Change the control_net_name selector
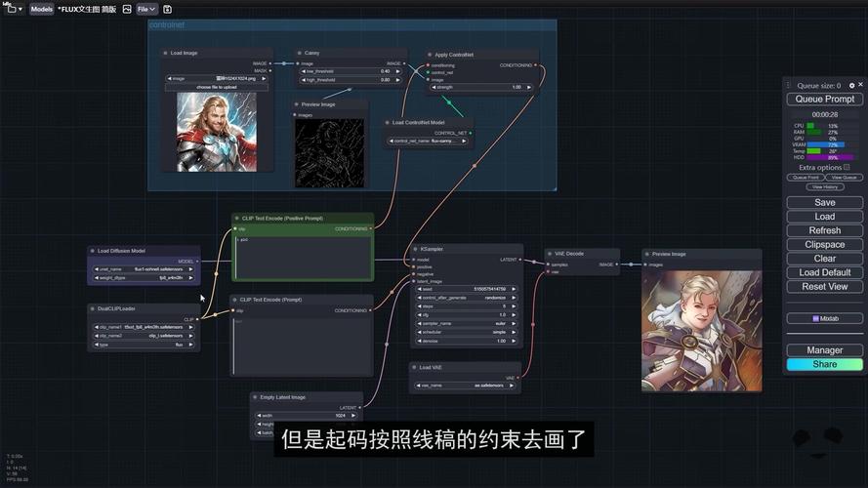This screenshot has height=488, width=868. coord(428,142)
